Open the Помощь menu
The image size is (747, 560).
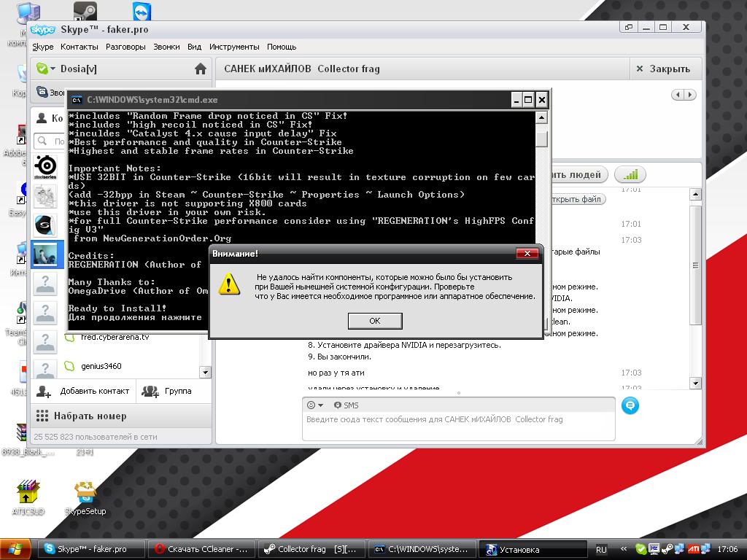pyautogui.click(x=282, y=47)
